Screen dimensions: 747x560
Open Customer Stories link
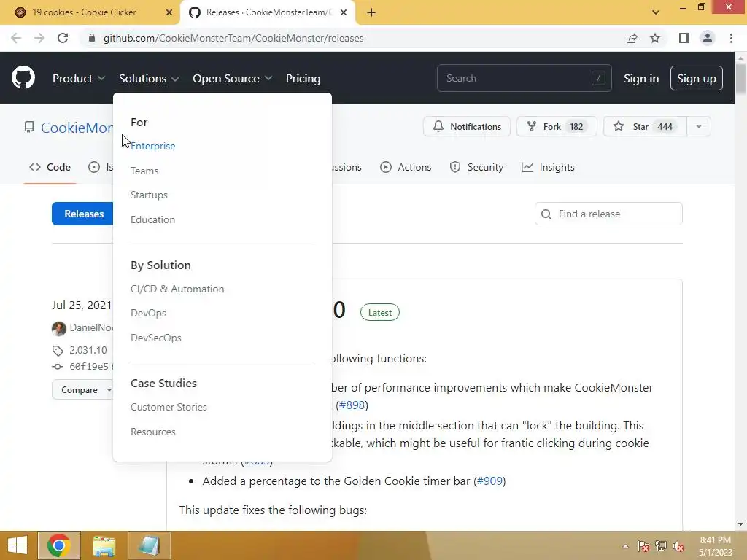click(x=169, y=407)
